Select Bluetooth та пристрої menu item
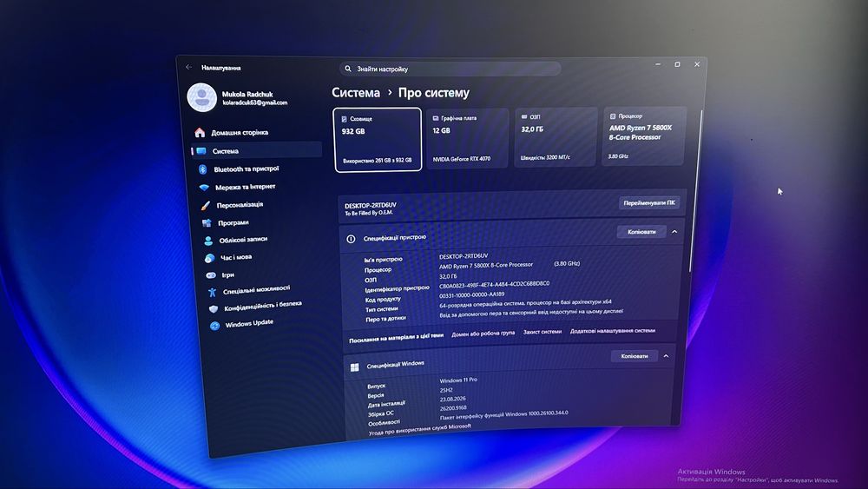Viewport: 868px width, 489px height. [x=247, y=169]
